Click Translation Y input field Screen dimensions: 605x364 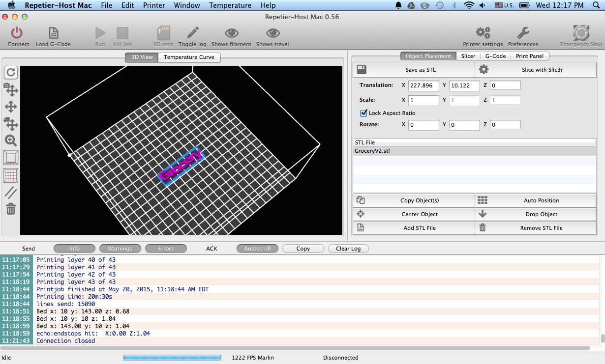tap(464, 85)
